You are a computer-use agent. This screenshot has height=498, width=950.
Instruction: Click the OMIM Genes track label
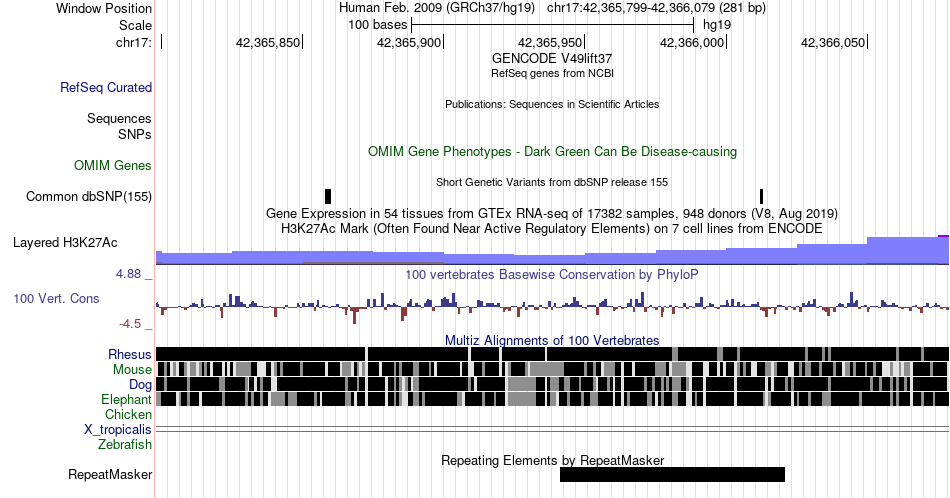(x=113, y=165)
